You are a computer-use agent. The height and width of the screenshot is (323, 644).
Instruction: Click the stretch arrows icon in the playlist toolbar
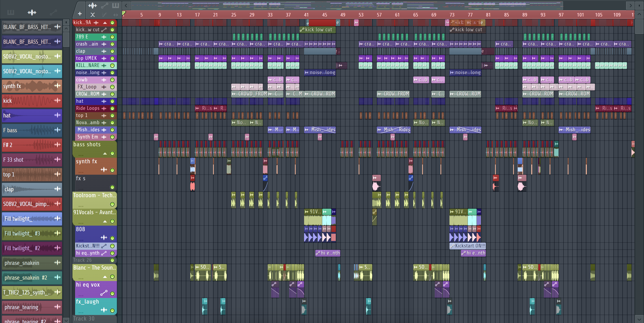116,15
